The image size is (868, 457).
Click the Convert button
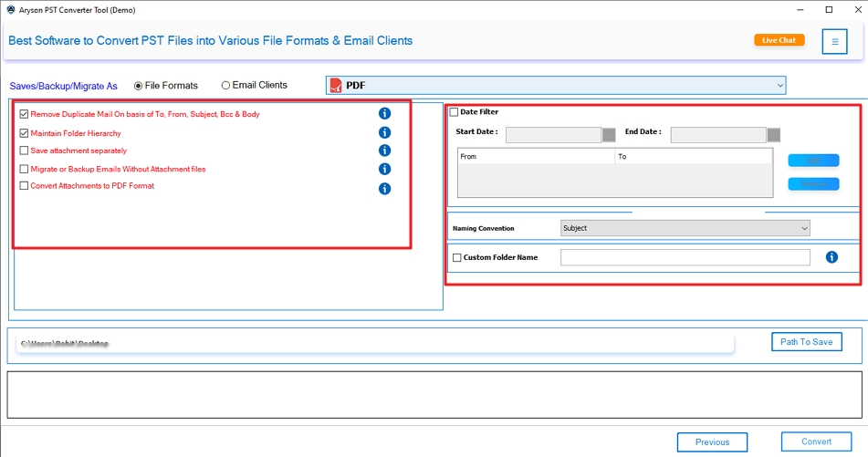click(x=817, y=441)
